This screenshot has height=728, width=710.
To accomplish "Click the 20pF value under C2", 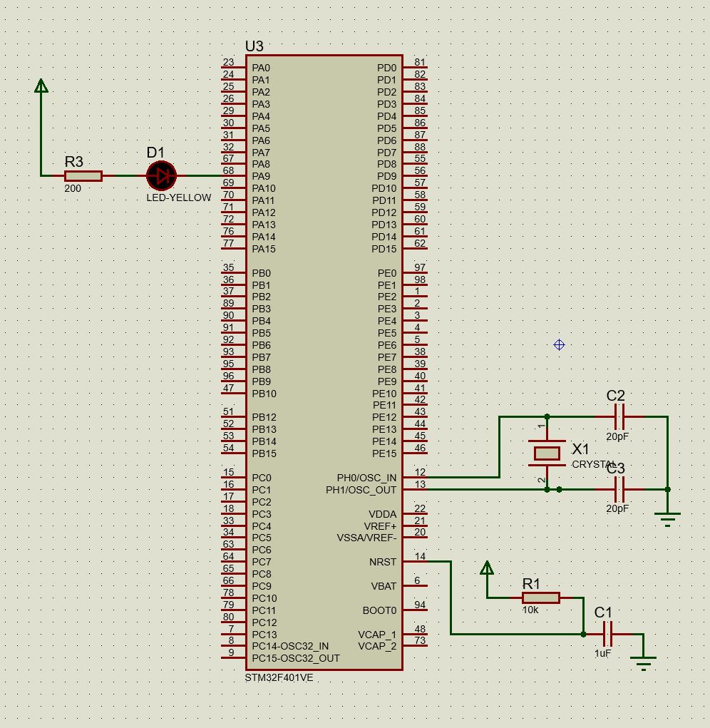I will (617, 436).
